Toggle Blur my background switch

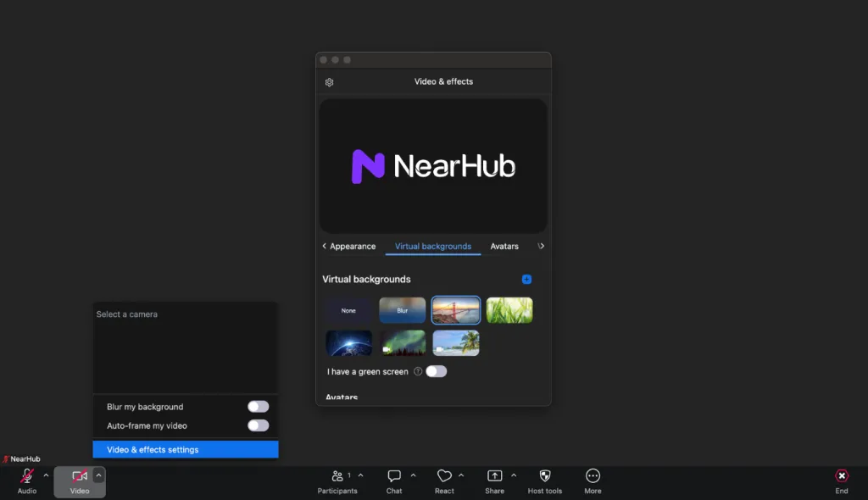(x=258, y=407)
